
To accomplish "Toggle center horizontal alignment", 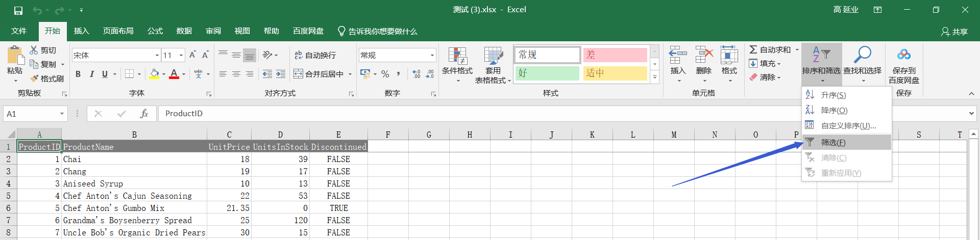I will click(236, 74).
